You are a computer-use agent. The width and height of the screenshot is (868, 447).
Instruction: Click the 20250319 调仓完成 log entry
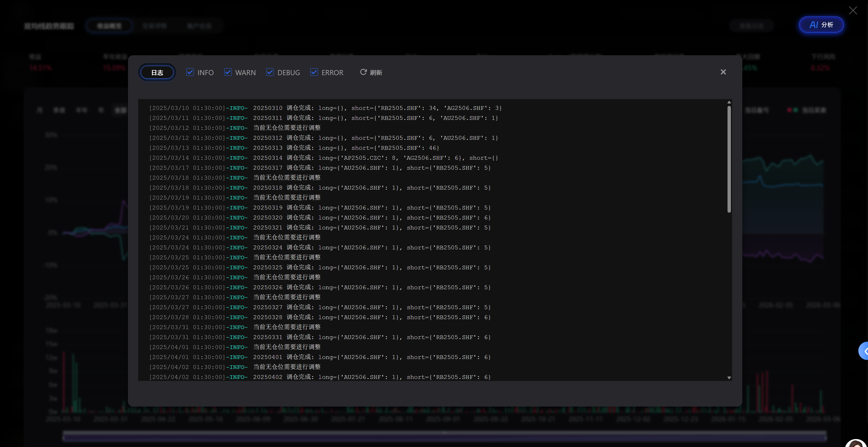point(320,208)
